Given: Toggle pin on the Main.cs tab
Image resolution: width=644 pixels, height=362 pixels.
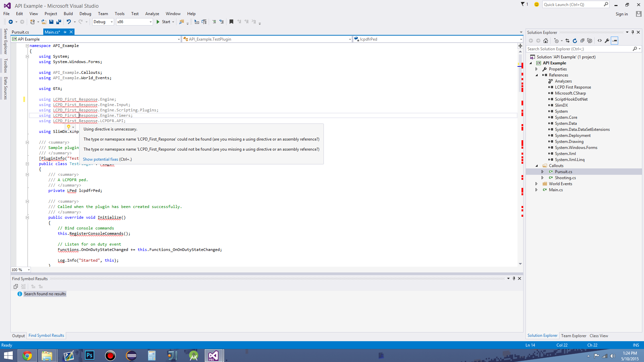Looking at the screenshot, I should pos(65,32).
